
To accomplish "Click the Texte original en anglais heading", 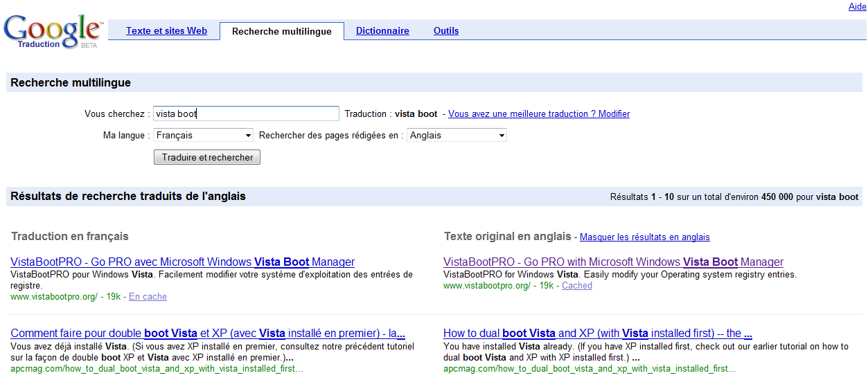I will 507,237.
